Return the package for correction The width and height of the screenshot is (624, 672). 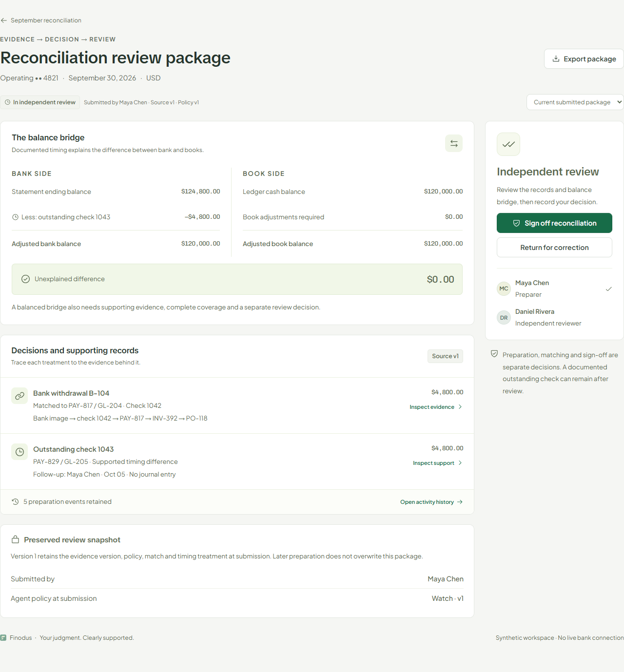pos(554,248)
